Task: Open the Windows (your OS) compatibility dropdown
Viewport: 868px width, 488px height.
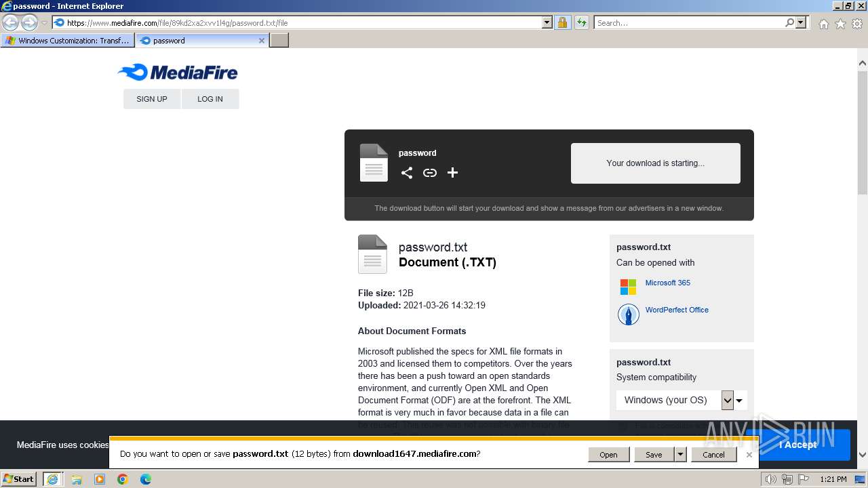Action: [682, 400]
